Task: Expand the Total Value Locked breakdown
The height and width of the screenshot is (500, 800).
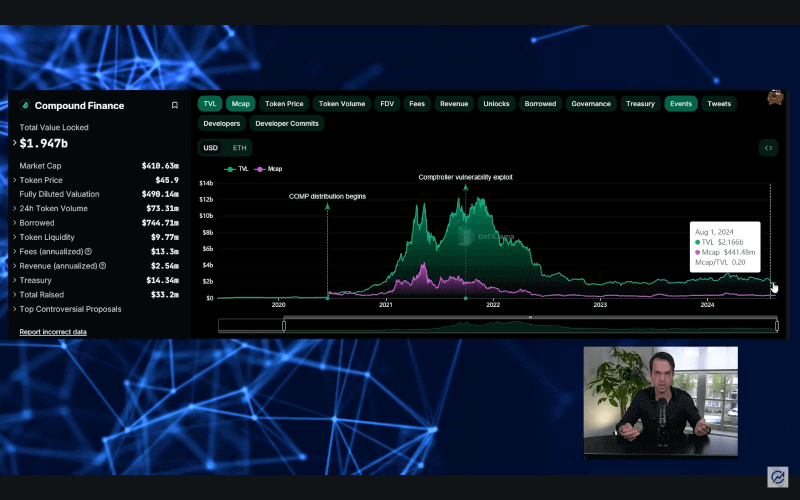Action: click(x=14, y=143)
